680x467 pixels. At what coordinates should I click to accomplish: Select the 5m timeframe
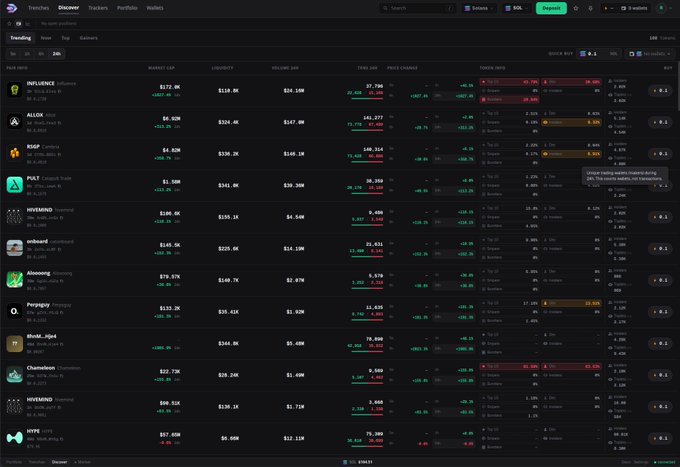[13, 54]
